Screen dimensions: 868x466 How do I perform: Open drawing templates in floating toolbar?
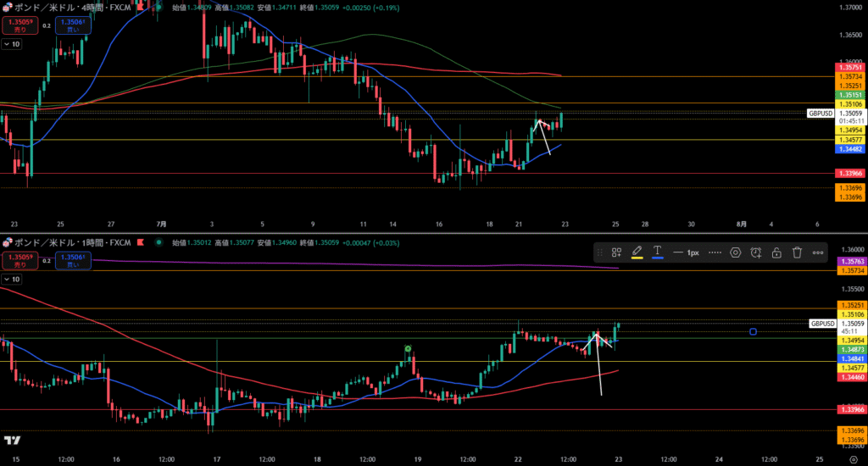pos(616,252)
